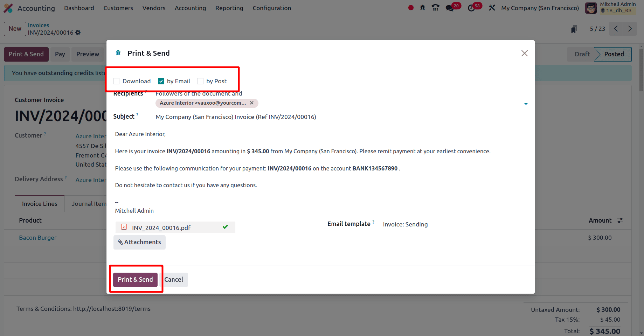Click the Print & Send button in dialog footer

135,280
